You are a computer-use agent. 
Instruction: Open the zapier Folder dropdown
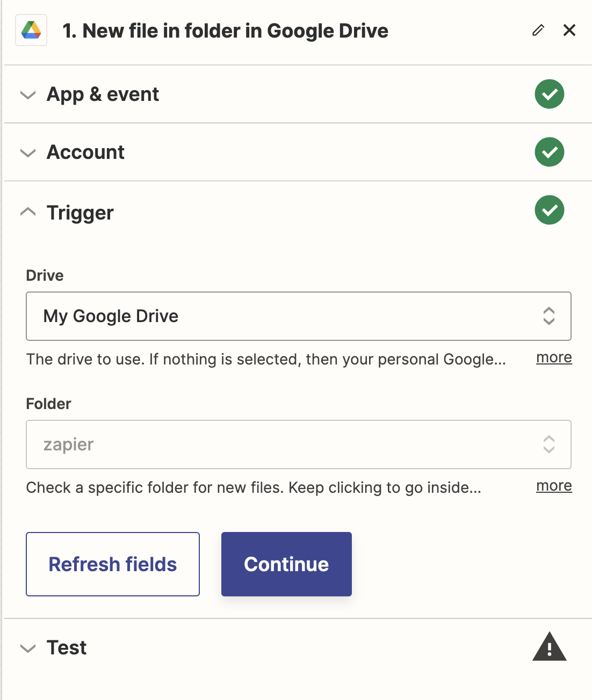[x=299, y=444]
